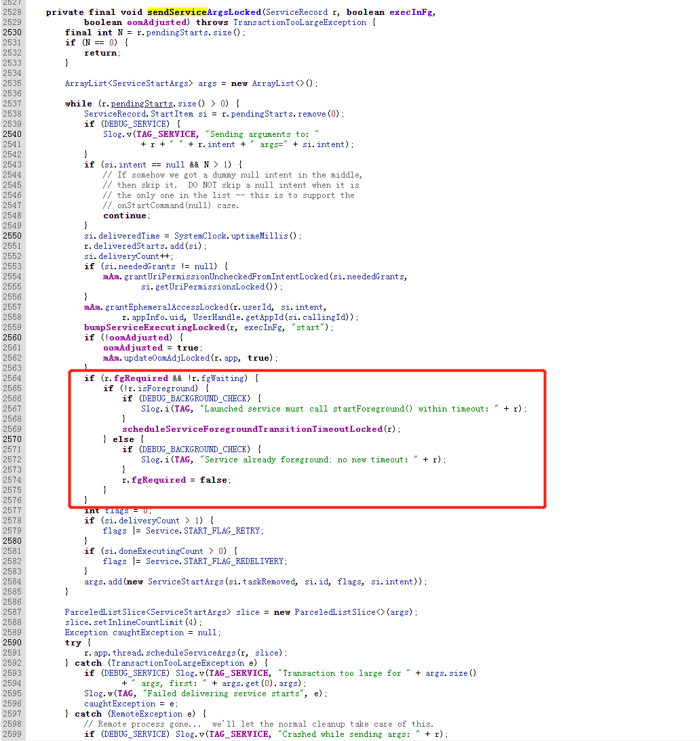Click line number 2528 at the method declaration
The width and height of the screenshot is (700, 741).
(x=12, y=12)
